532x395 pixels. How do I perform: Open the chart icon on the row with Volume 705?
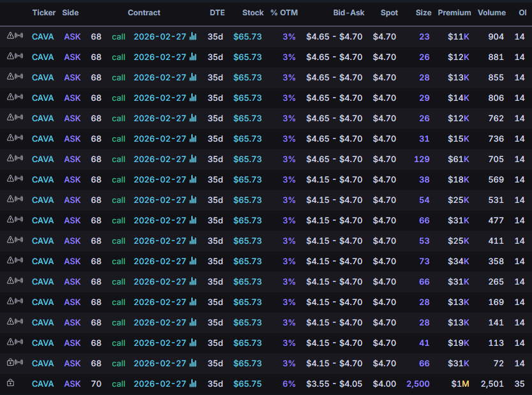coord(193,159)
